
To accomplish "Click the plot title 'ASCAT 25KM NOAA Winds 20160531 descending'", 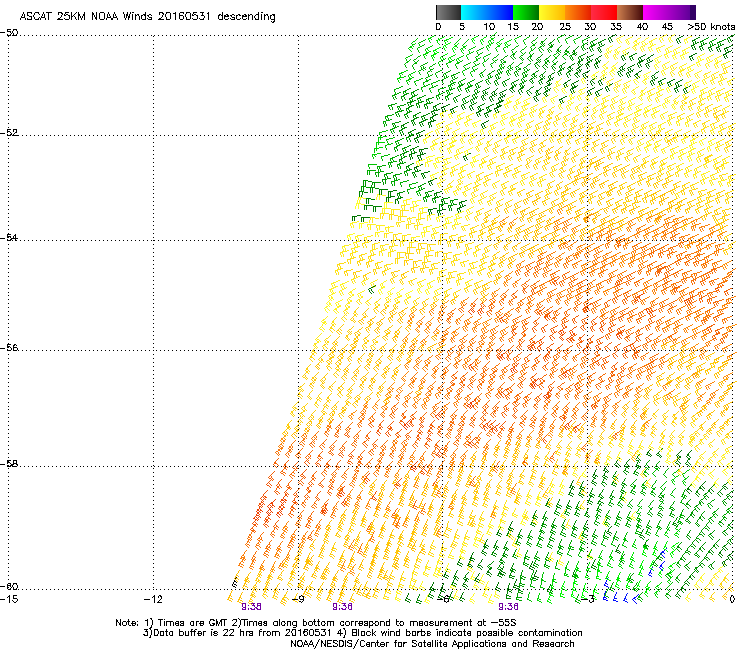I will pyautogui.click(x=147, y=17).
